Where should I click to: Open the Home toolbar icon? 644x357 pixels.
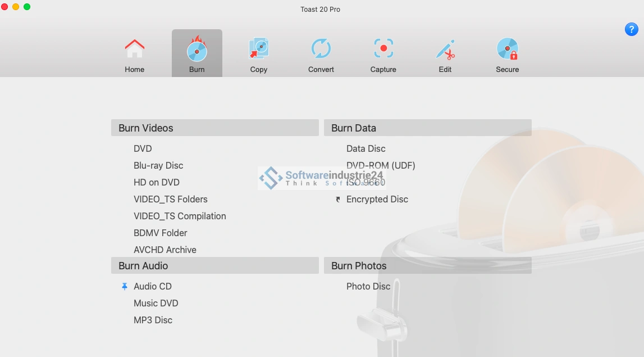pyautogui.click(x=134, y=50)
